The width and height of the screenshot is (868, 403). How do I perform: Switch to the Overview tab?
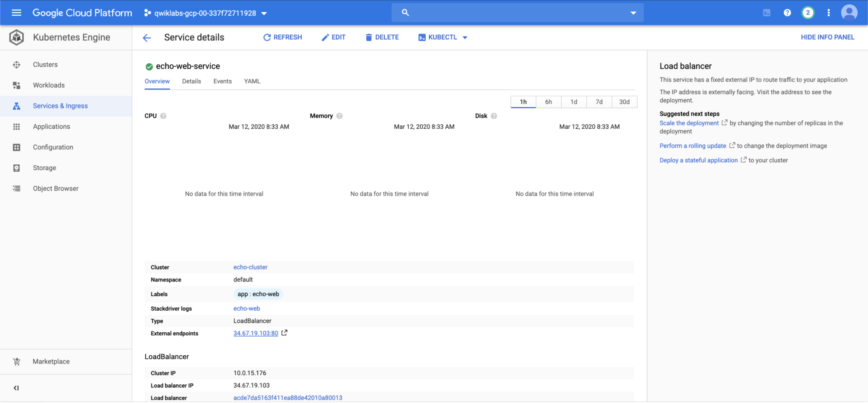157,81
